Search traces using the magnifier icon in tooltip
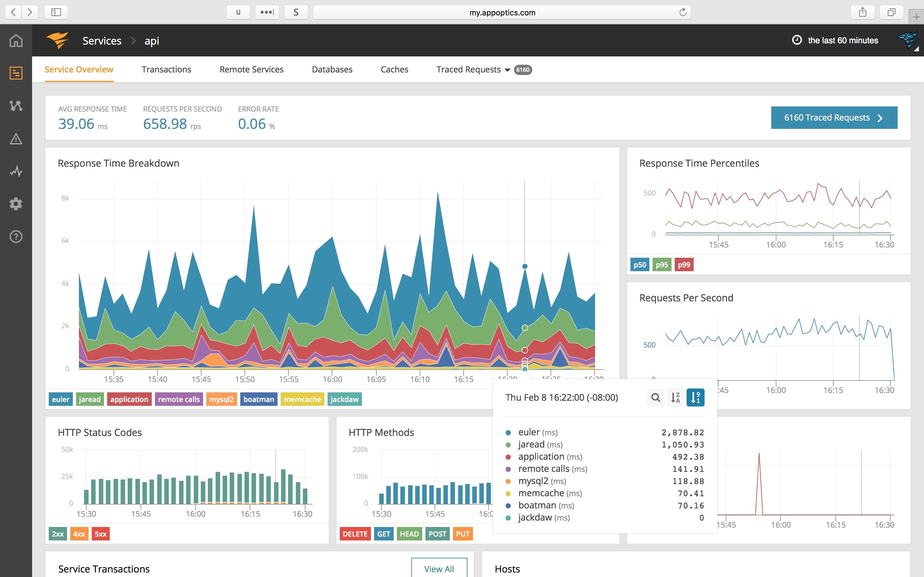Viewport: 924px width, 577px height. (x=655, y=397)
